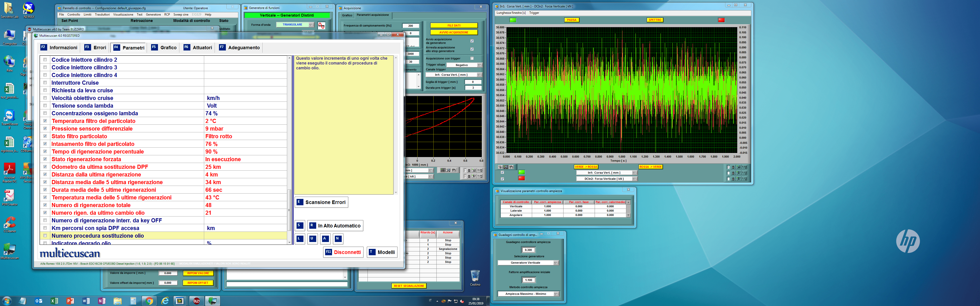Image resolution: width=980 pixels, height=306 pixels.
Task: Select the pan hand tool in the Acquisizione graph palette
Action: click(454, 170)
